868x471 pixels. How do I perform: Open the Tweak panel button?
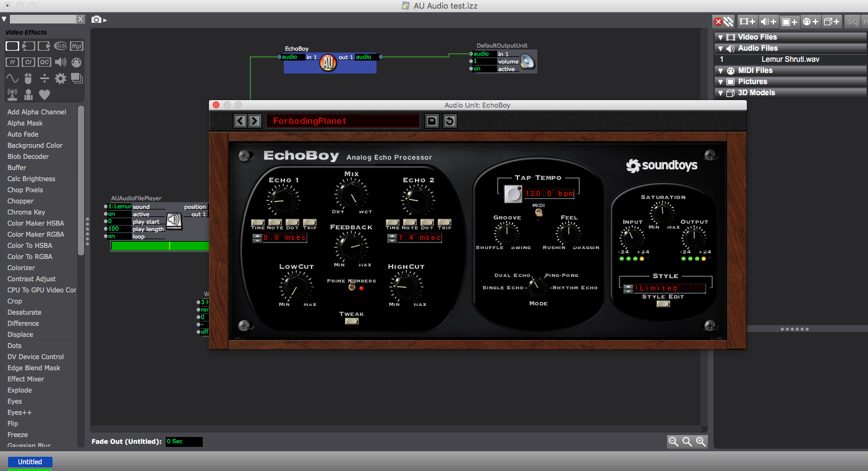point(352,321)
